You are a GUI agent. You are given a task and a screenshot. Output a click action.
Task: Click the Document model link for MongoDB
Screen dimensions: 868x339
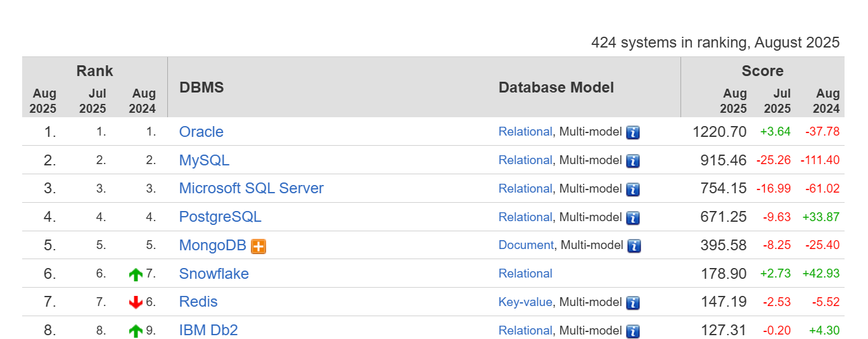pos(526,245)
